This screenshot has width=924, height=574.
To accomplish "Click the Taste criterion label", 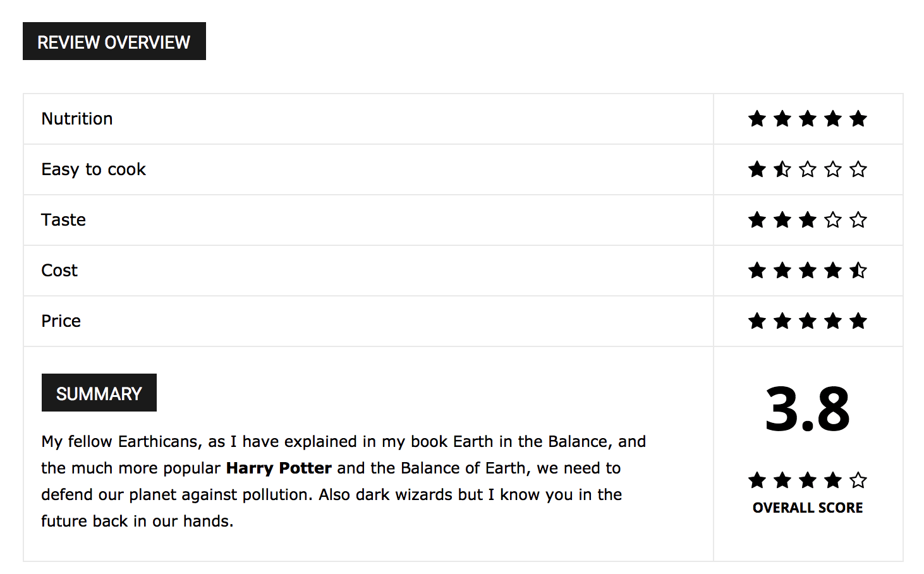I will point(63,220).
